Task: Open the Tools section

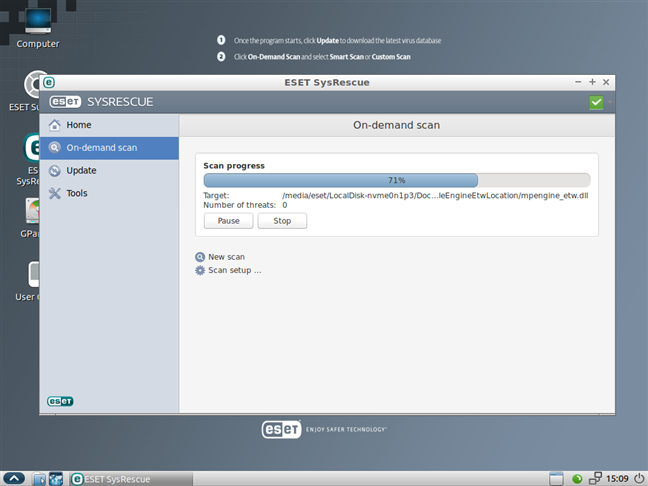Action: 110,193
